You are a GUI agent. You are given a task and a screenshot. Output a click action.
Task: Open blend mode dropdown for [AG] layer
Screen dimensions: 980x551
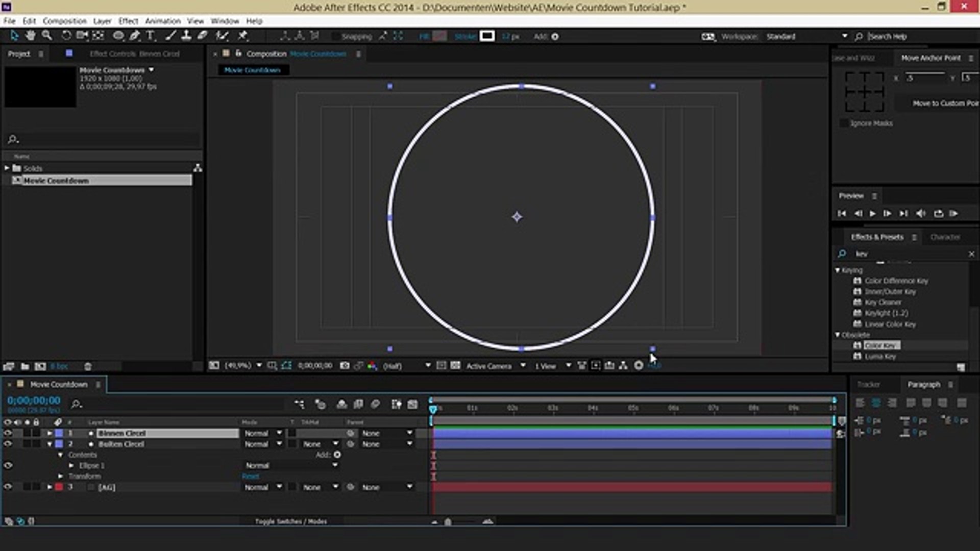(263, 487)
